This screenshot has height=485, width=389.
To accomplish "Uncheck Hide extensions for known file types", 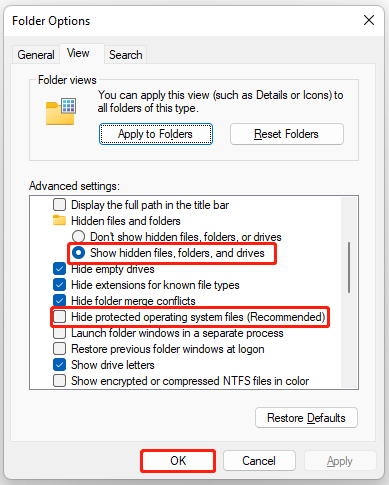I will [x=59, y=285].
